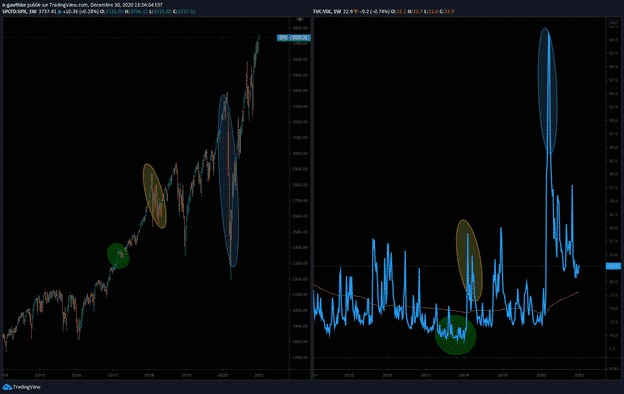
Task: Click the VIX current value label 22.9 on axis
Action: [x=613, y=266]
